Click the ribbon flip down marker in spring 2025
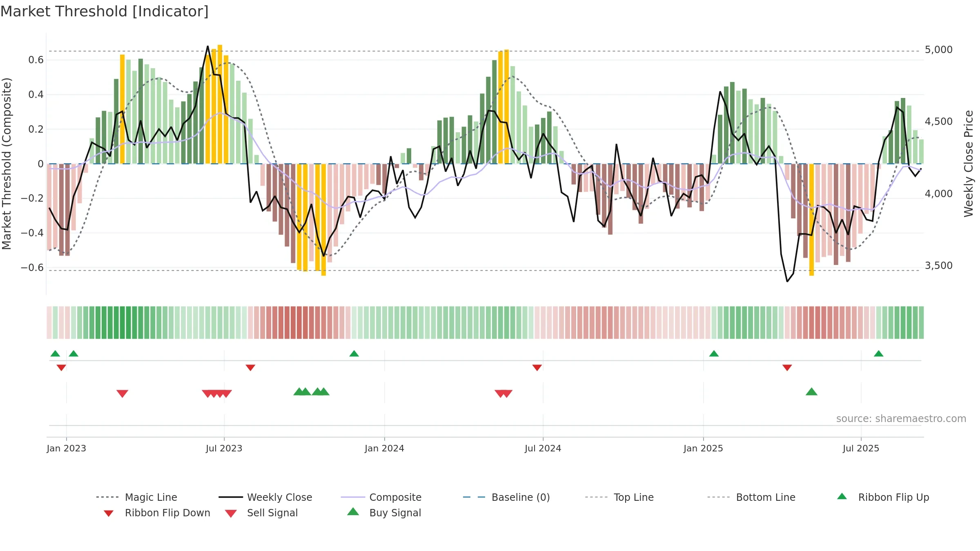The width and height of the screenshot is (980, 551). click(x=787, y=368)
